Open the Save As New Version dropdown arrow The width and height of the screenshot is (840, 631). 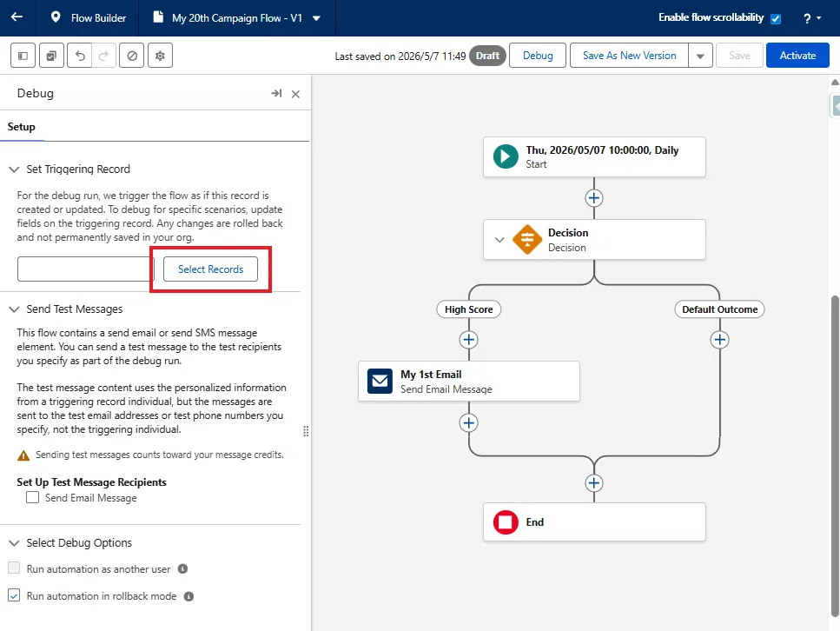(x=700, y=56)
